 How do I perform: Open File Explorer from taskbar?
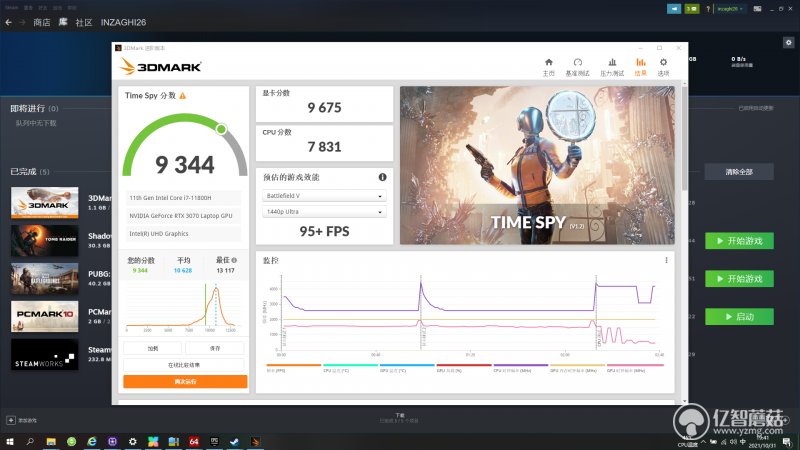51,442
